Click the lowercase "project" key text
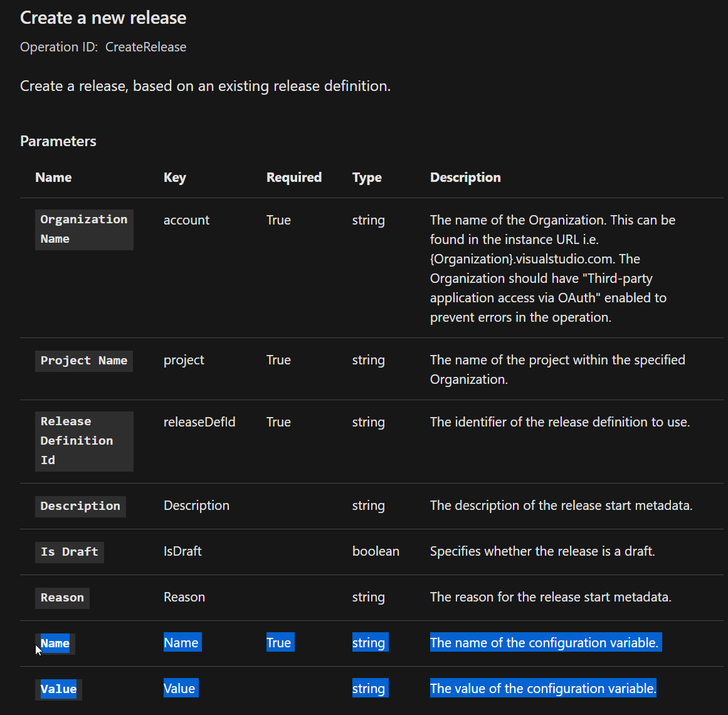The image size is (728, 715). 184,360
